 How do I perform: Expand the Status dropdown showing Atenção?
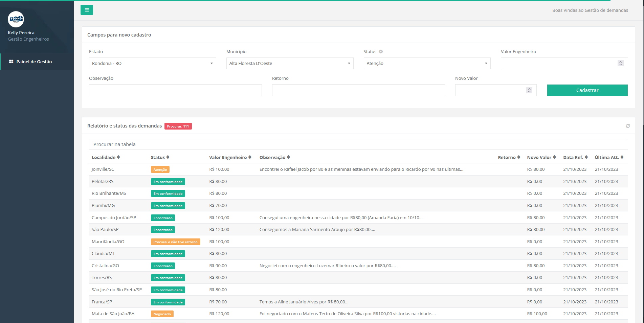(427, 64)
